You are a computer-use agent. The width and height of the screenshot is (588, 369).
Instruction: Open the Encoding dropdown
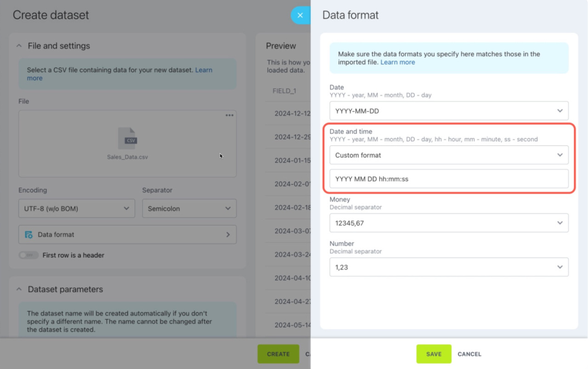pyautogui.click(x=76, y=209)
